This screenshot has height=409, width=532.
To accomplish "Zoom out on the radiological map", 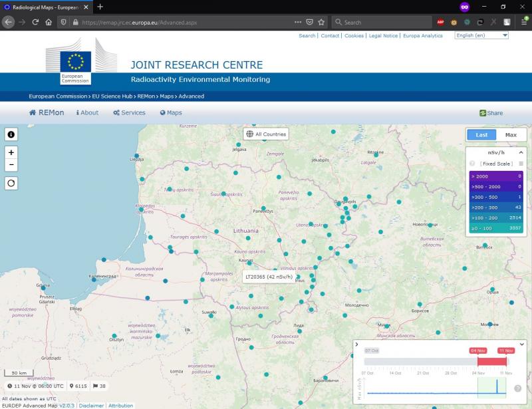I will 11,165.
